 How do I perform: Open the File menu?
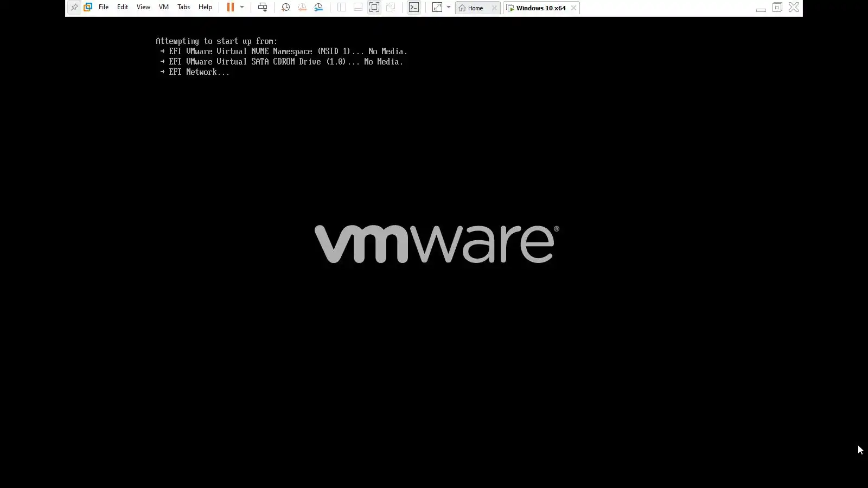[x=104, y=8]
